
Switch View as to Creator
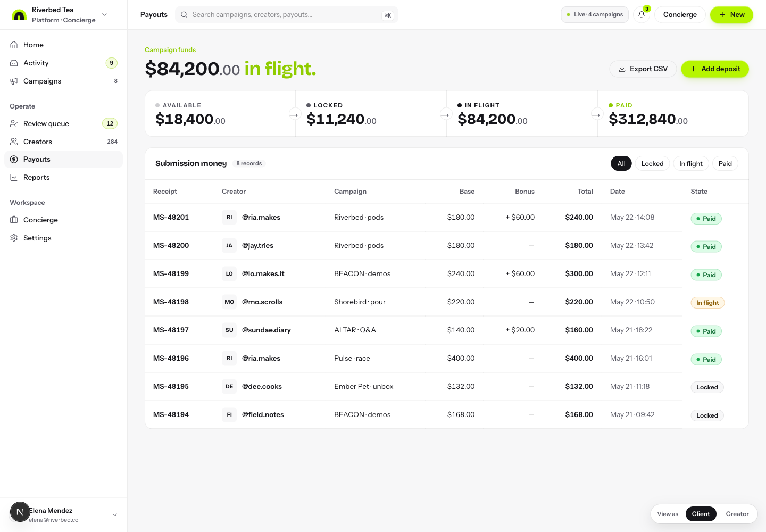pyautogui.click(x=737, y=514)
